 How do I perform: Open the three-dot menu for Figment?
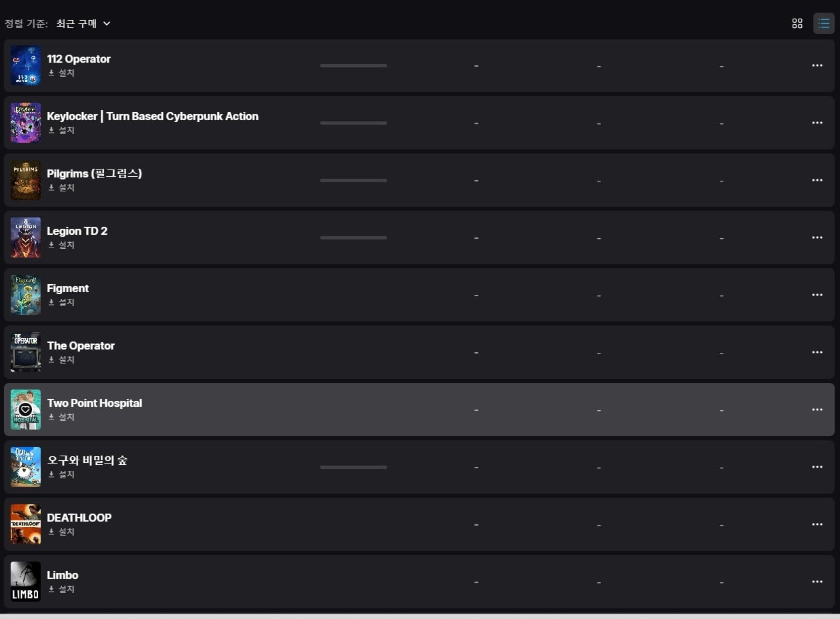click(817, 295)
